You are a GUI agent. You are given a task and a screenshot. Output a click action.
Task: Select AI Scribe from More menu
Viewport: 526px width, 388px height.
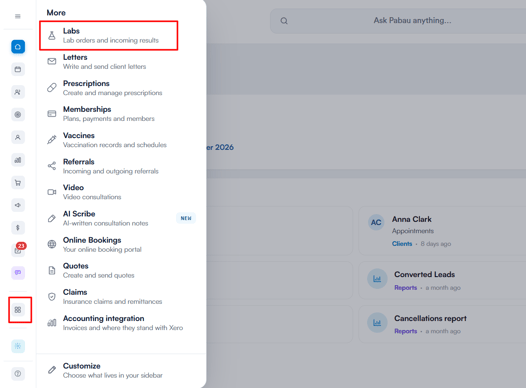click(121, 218)
